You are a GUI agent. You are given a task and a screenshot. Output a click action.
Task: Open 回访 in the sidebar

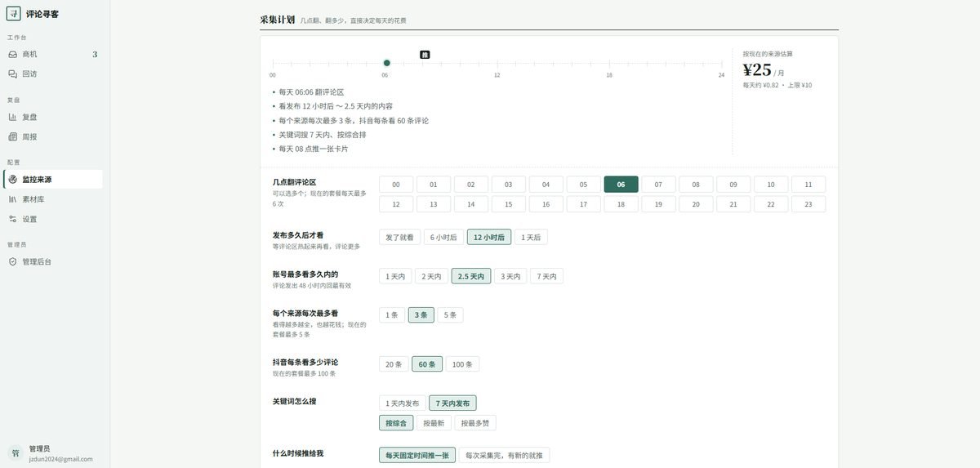click(x=53, y=74)
